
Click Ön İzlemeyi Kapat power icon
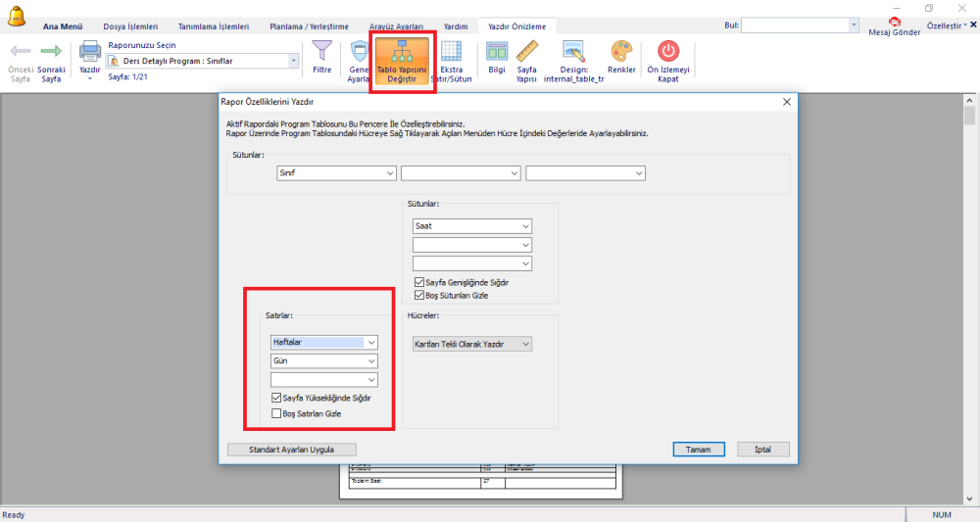[x=668, y=51]
